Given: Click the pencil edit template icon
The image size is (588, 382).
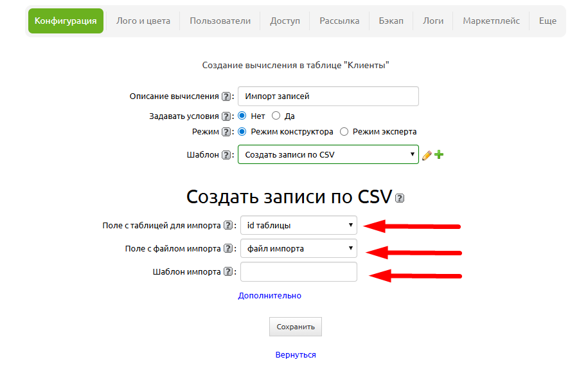Looking at the screenshot, I should 427,155.
